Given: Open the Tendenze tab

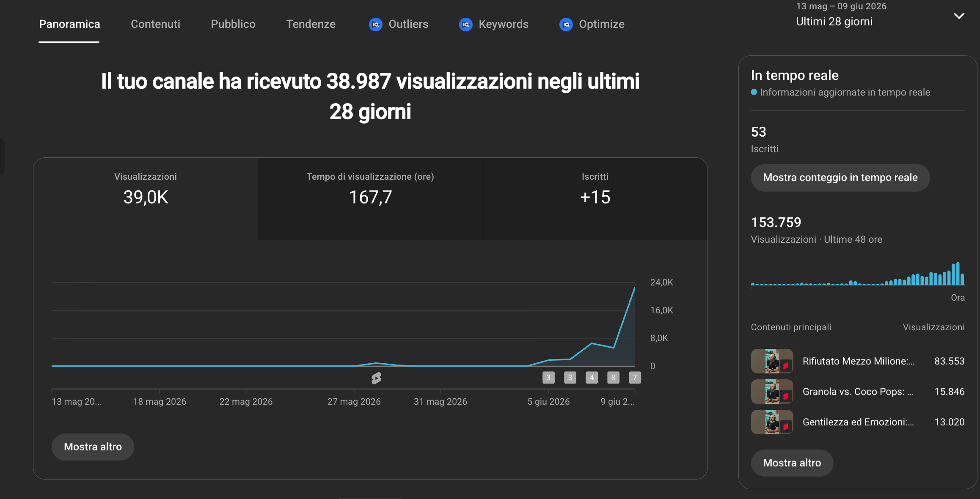Looking at the screenshot, I should coord(311,24).
